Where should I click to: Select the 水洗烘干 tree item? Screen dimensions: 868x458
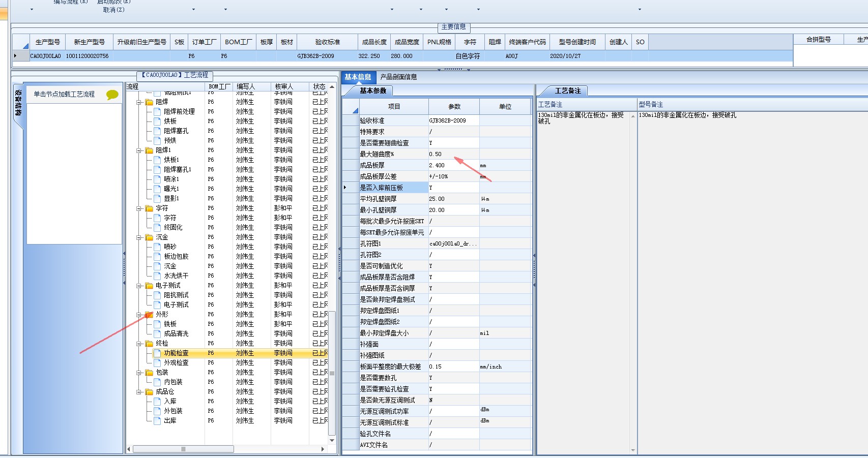pyautogui.click(x=176, y=276)
